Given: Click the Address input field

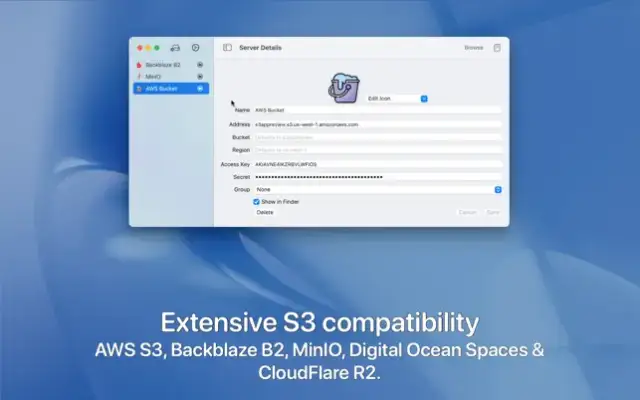Looking at the screenshot, I should [x=378, y=124].
